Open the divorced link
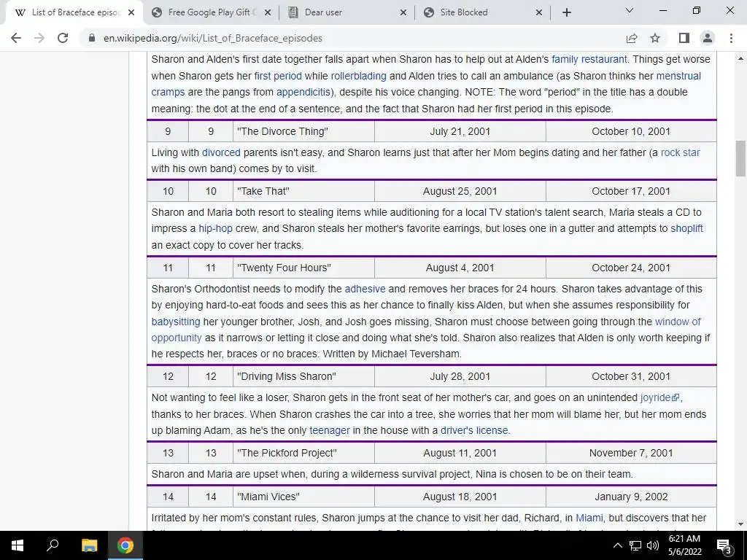Screen dimensions: 747x560 pyautogui.click(x=221, y=152)
